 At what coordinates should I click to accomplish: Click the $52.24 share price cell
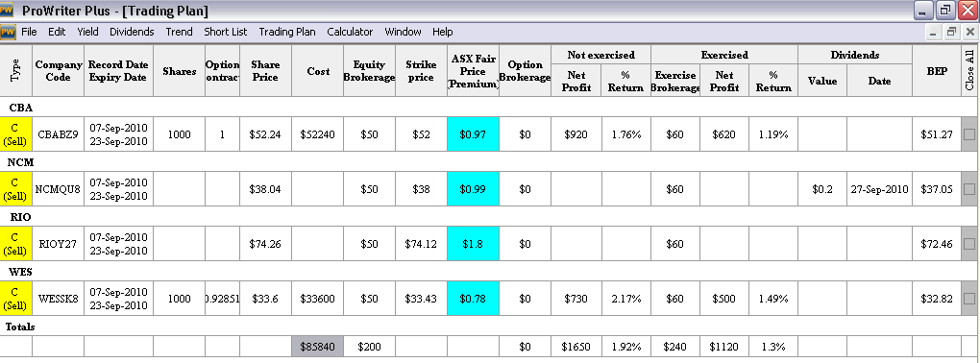(265, 134)
